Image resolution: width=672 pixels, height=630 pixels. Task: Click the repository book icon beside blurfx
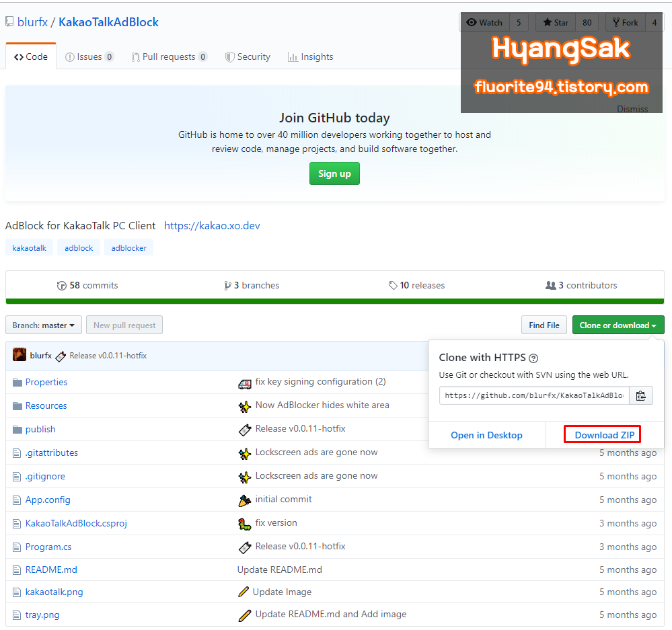tap(9, 22)
